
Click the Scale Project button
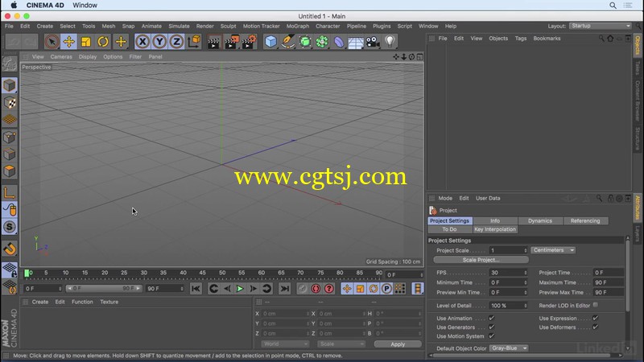pos(481,260)
